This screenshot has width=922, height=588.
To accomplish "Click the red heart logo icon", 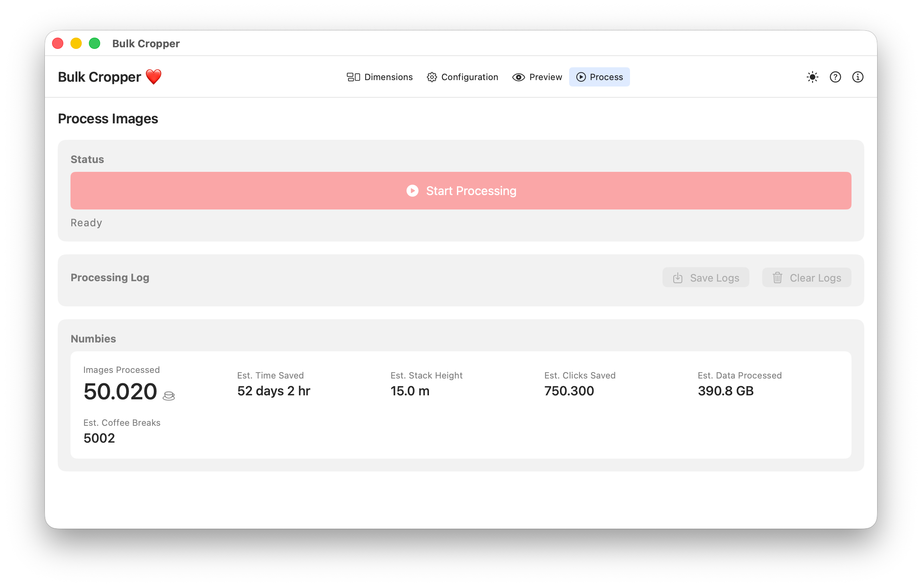I will 153,77.
